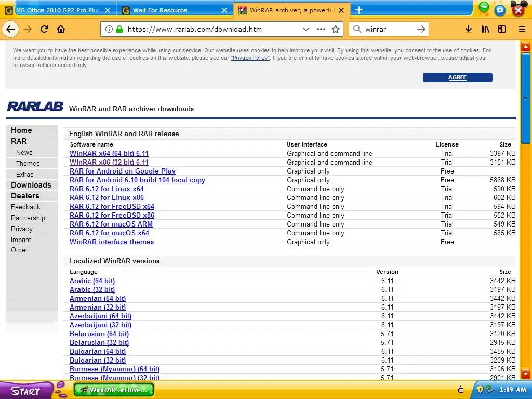
Task: Close the WinRAR archiver tab
Action: [341, 10]
